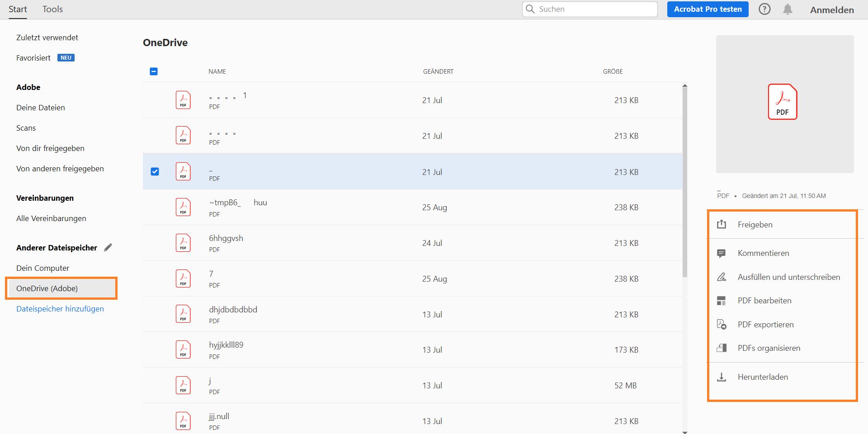Click the Anmelden sign-in button
This screenshot has height=434, width=868.
832,10
